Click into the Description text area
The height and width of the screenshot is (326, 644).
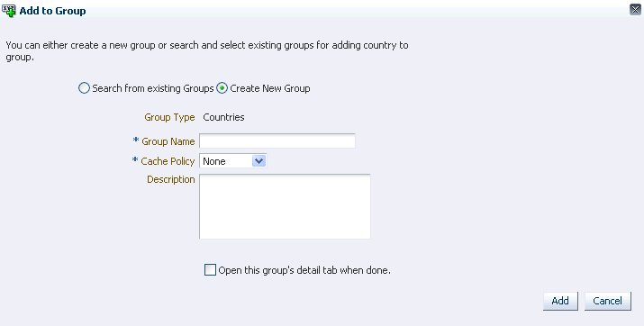coord(285,206)
